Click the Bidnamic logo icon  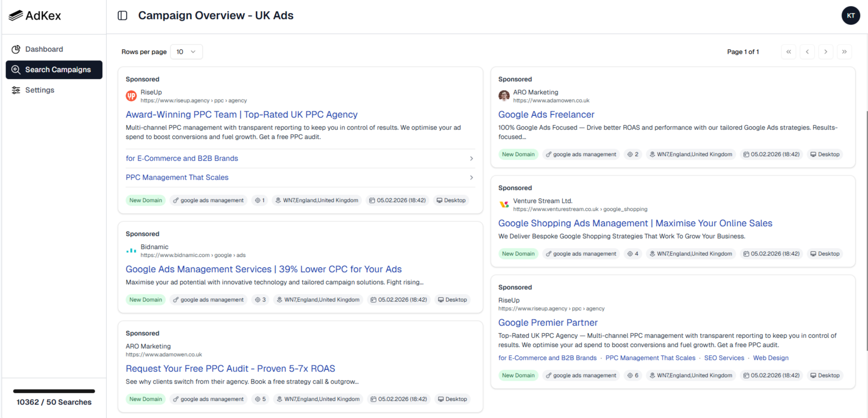pyautogui.click(x=131, y=251)
